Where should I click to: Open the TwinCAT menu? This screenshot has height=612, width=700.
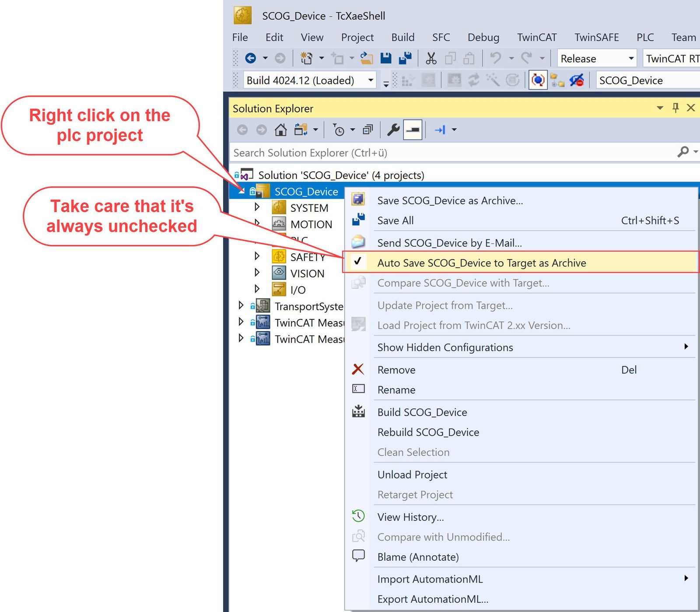[537, 37]
